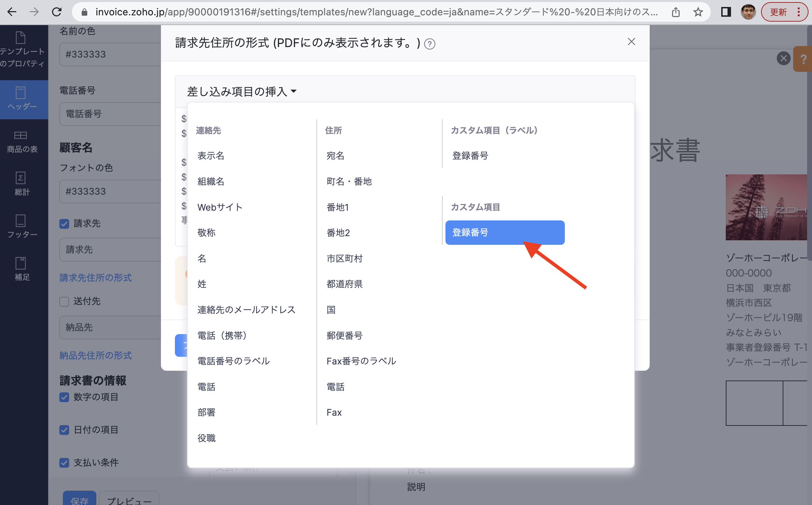Open the フッター sidebar section
Viewport: 812px width, 505px height.
[22, 227]
